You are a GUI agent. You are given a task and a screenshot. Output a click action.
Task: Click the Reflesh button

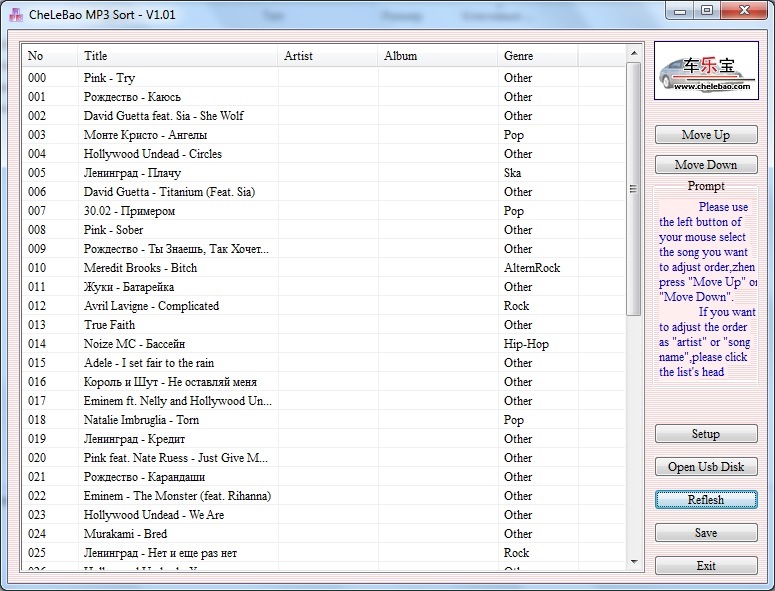[706, 499]
